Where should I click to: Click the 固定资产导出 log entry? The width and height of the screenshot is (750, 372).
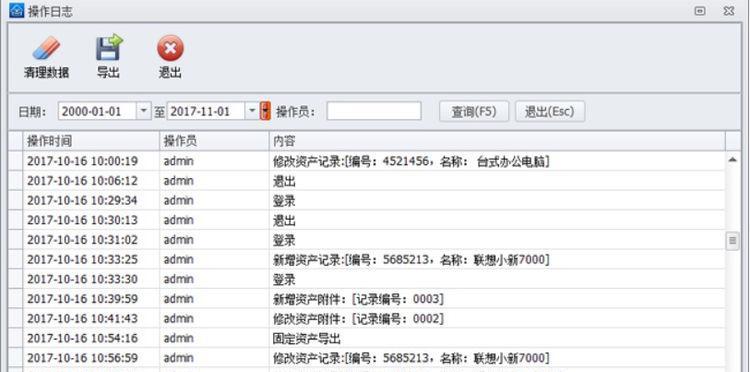[x=307, y=339]
